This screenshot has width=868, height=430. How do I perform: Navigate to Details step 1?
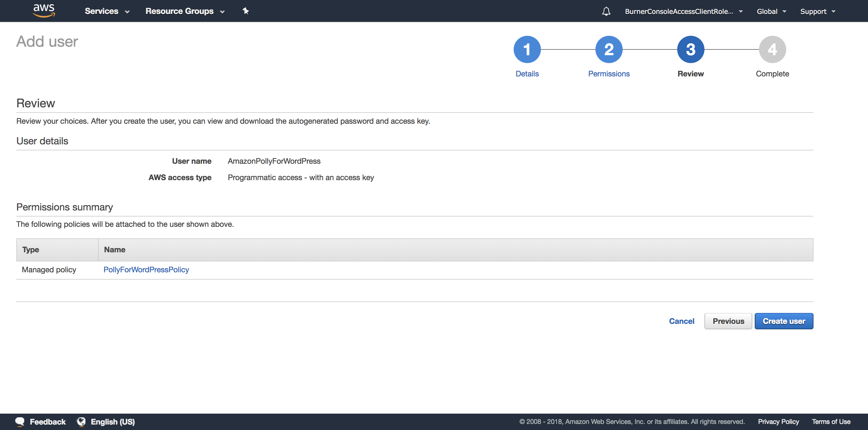tap(526, 50)
